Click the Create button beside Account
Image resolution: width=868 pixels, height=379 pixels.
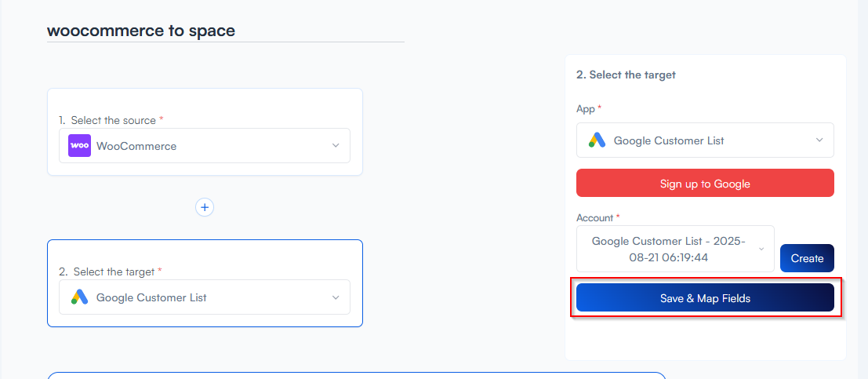(x=807, y=258)
